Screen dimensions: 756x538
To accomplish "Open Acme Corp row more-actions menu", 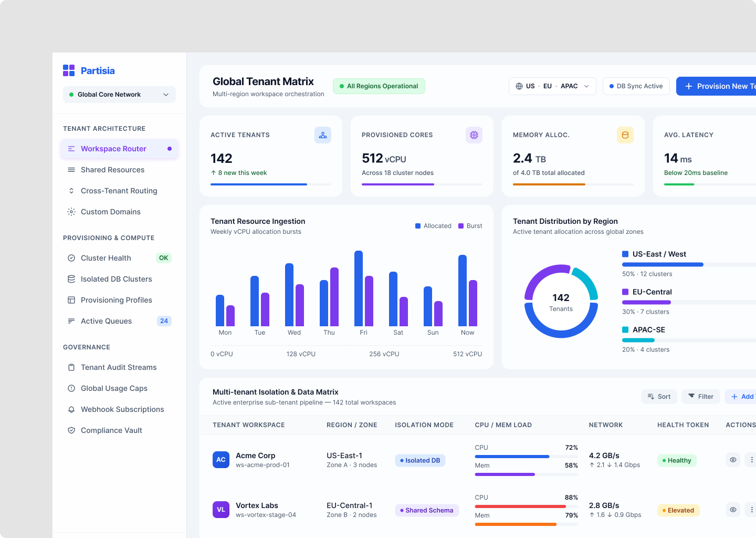I will point(752,460).
